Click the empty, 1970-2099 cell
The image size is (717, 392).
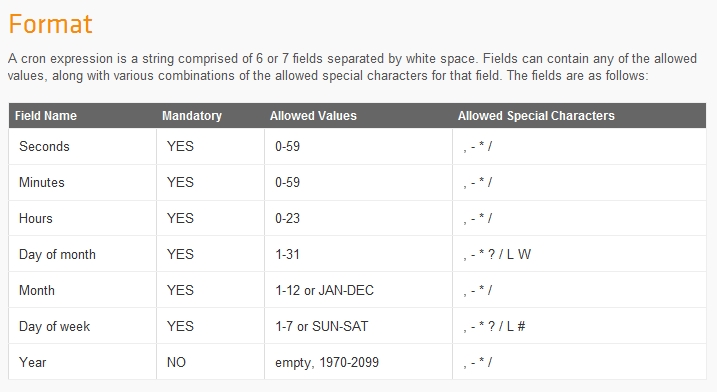358,362
